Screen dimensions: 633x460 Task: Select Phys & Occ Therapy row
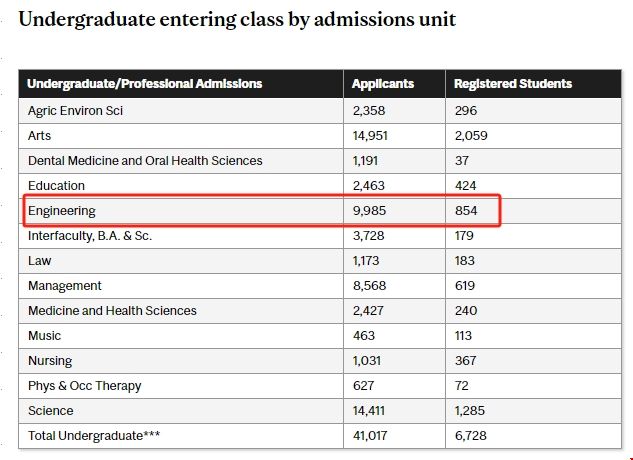pos(84,386)
